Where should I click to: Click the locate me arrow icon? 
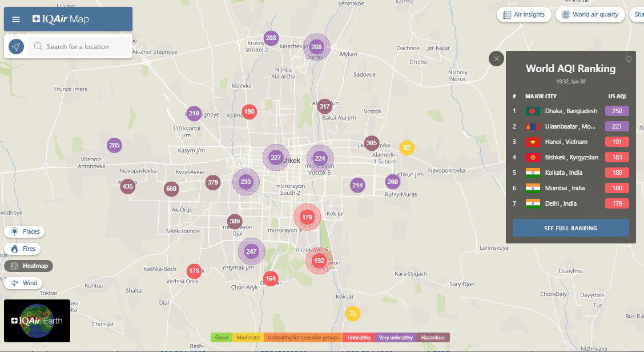[17, 46]
